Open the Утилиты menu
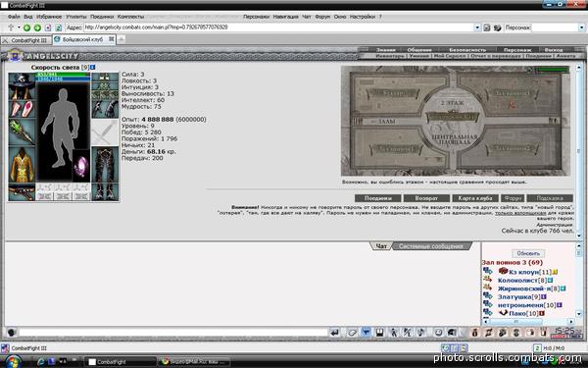This screenshot has width=588, height=368. click(x=76, y=17)
